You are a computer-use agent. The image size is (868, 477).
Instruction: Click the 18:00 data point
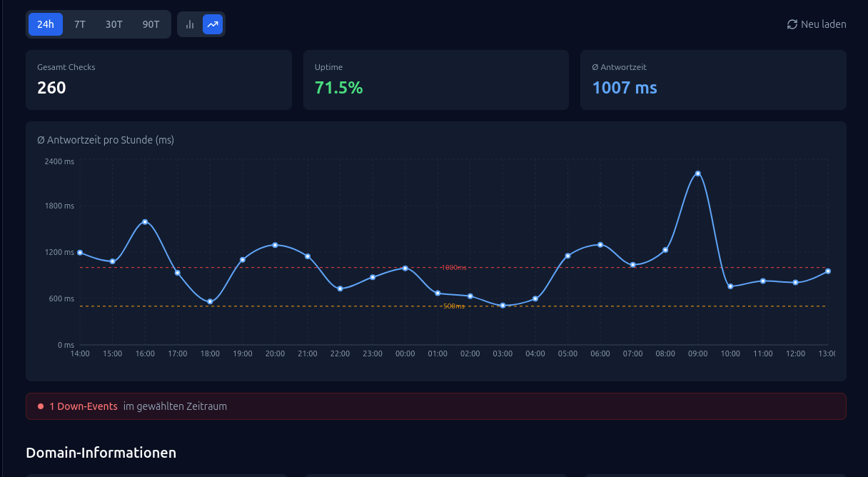(x=210, y=301)
